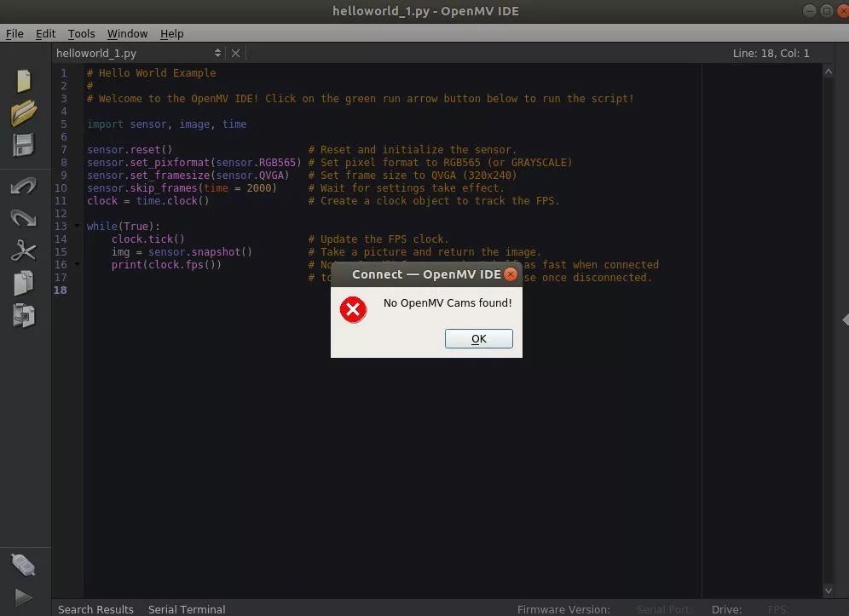Click the Line 18, Col 1 indicator
The width and height of the screenshot is (849, 616).
(x=771, y=53)
